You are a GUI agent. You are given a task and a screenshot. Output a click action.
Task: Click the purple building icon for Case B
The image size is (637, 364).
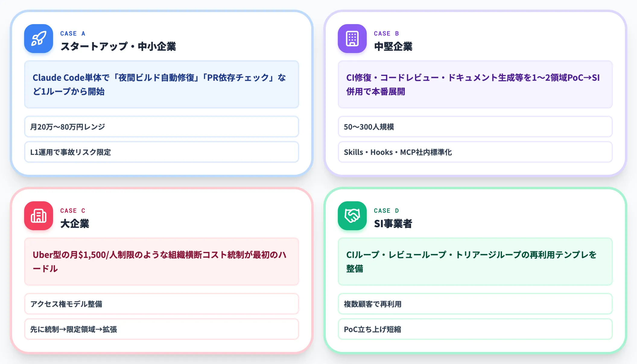click(x=352, y=39)
